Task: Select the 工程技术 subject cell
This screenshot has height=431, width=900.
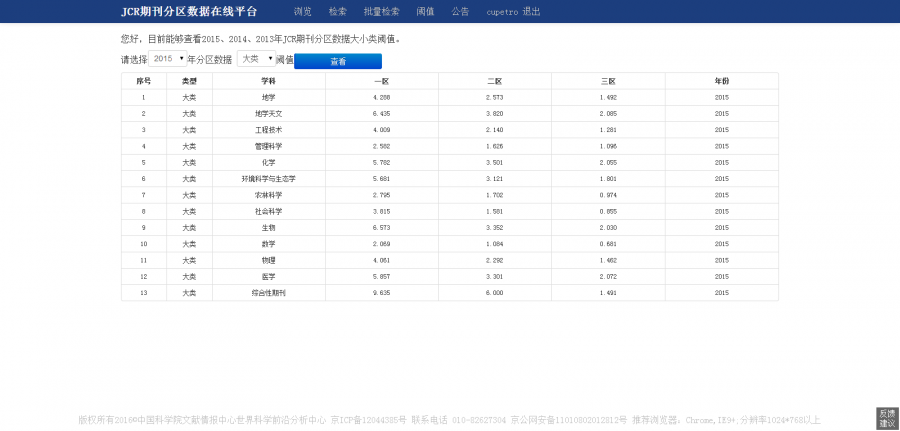Action: tap(269, 130)
